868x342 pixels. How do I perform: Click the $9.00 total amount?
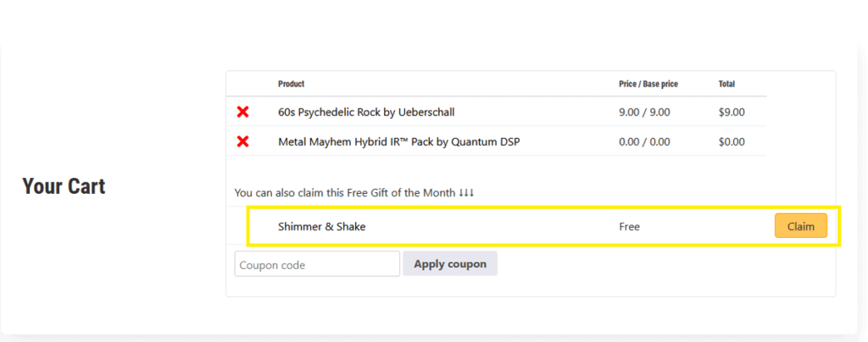click(x=732, y=112)
